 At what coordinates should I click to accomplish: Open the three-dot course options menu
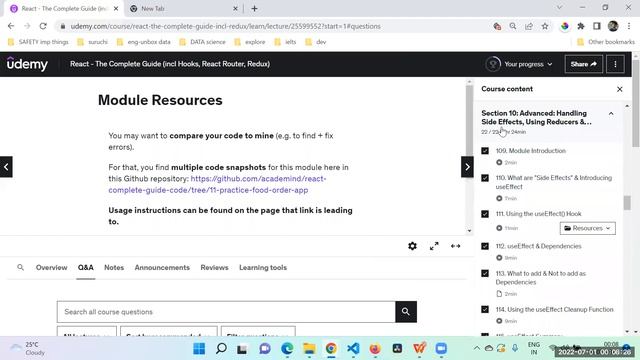[615, 64]
